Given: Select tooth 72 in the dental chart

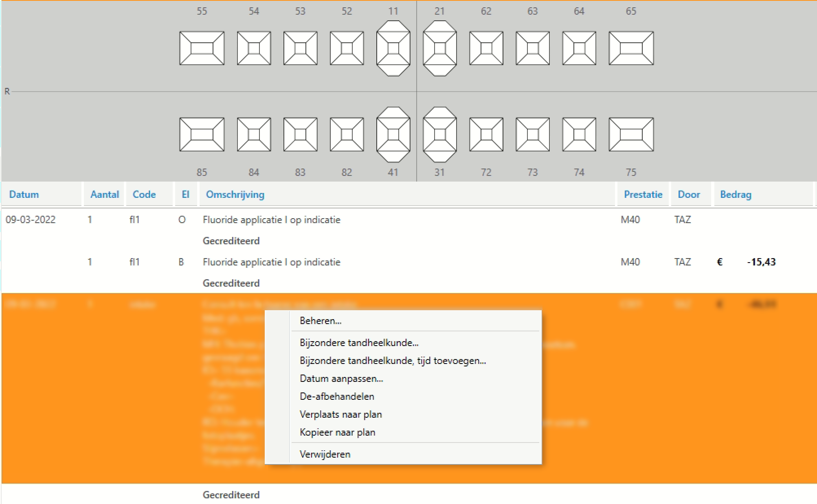Looking at the screenshot, I should coord(486,134).
